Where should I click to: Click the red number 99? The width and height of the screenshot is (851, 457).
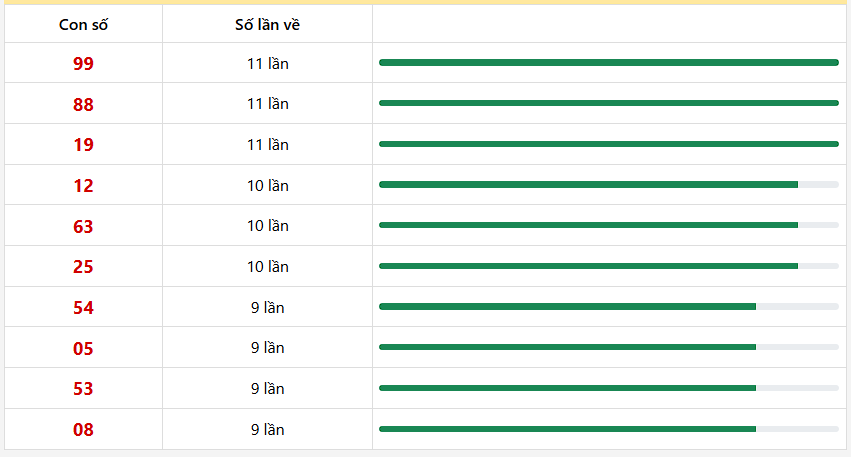pyautogui.click(x=83, y=64)
